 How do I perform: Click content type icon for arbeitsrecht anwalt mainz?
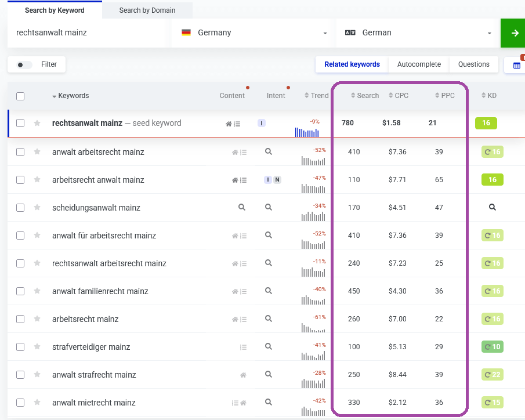point(239,180)
